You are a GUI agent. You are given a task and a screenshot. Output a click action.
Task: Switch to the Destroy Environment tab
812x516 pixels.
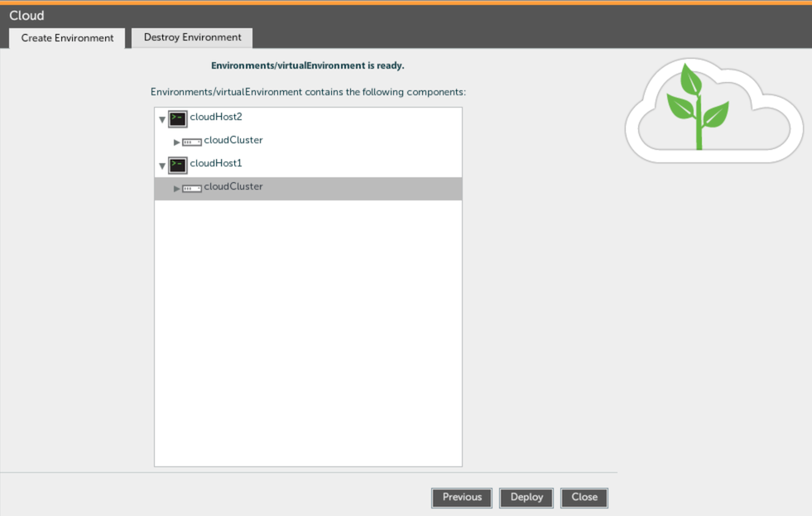(192, 37)
